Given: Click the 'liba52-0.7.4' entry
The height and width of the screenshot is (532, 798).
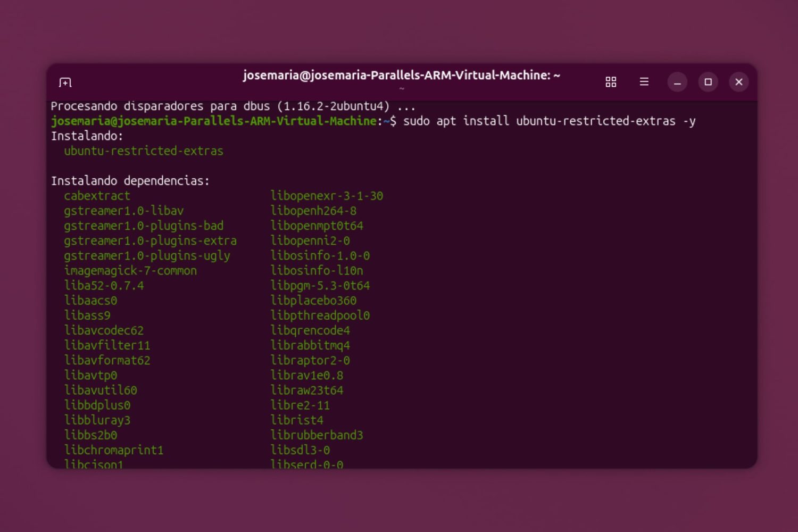Looking at the screenshot, I should coord(104,286).
